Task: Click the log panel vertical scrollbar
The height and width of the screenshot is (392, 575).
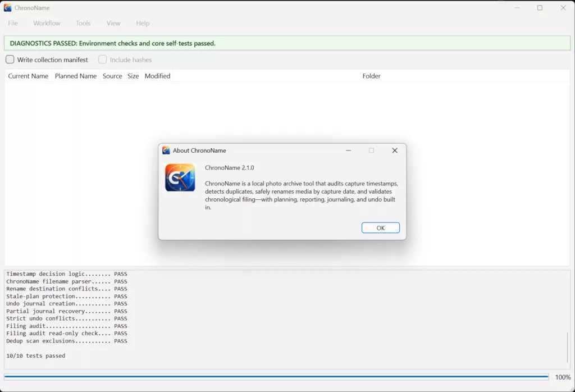Action: [x=567, y=347]
